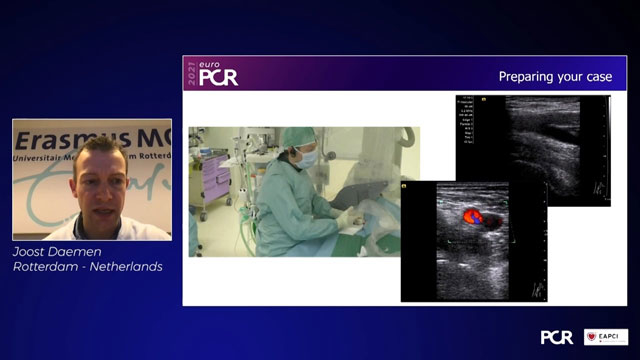
Task: Click the color Doppler ultrasound image
Action: point(474,242)
